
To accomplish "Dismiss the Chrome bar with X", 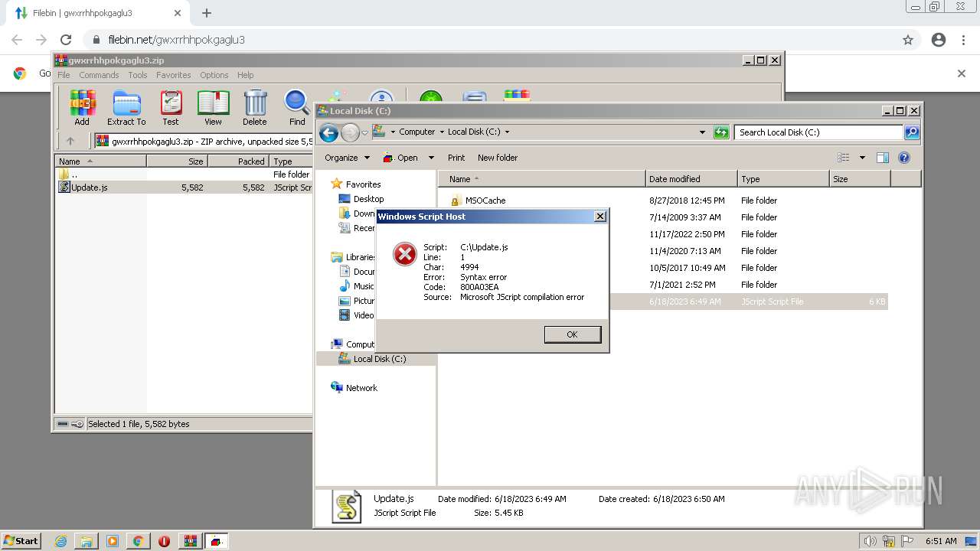I will tap(962, 73).
